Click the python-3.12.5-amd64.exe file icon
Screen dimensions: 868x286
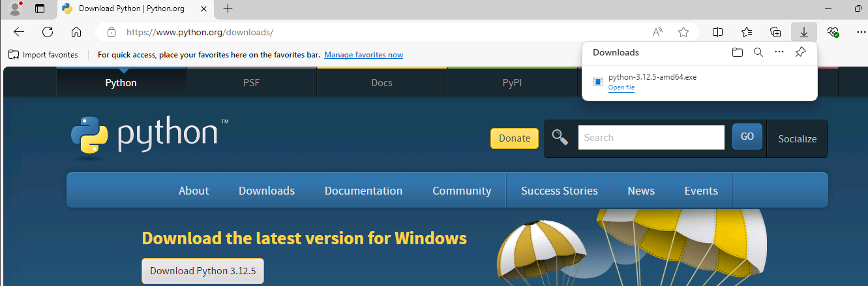pyautogui.click(x=597, y=82)
